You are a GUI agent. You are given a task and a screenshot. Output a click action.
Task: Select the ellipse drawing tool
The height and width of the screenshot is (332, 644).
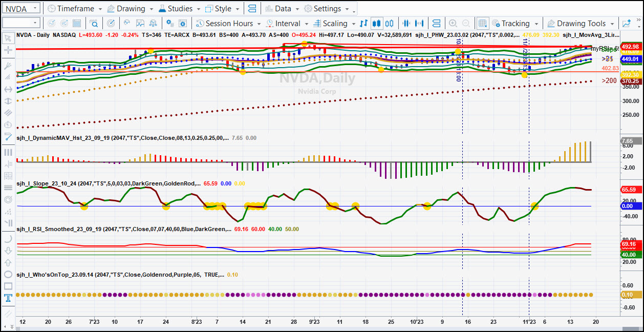coord(8,274)
